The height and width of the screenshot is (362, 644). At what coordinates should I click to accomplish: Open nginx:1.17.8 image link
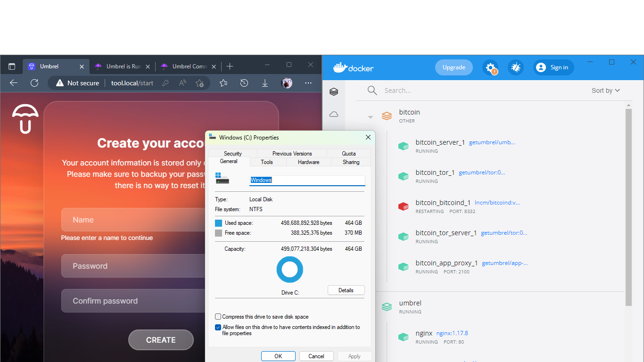click(452, 333)
